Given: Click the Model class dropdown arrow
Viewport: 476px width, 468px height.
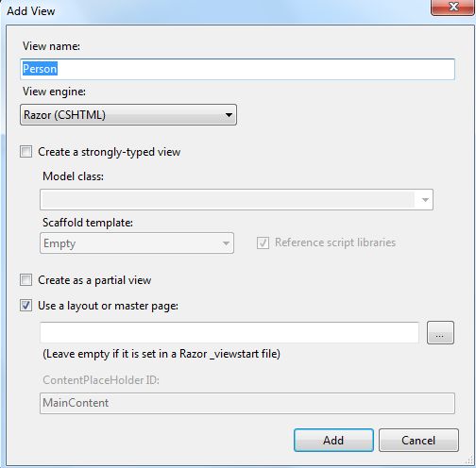Looking at the screenshot, I should tap(425, 200).
